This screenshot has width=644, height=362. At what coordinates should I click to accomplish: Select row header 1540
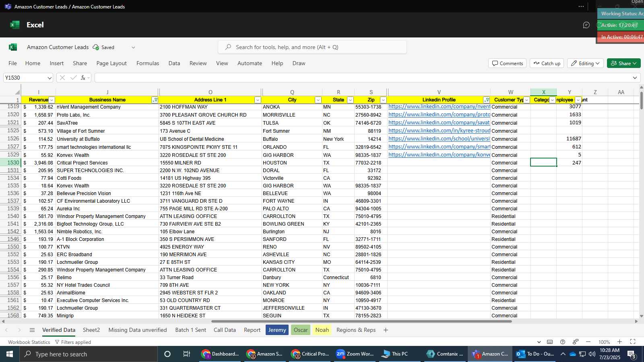tap(10, 216)
